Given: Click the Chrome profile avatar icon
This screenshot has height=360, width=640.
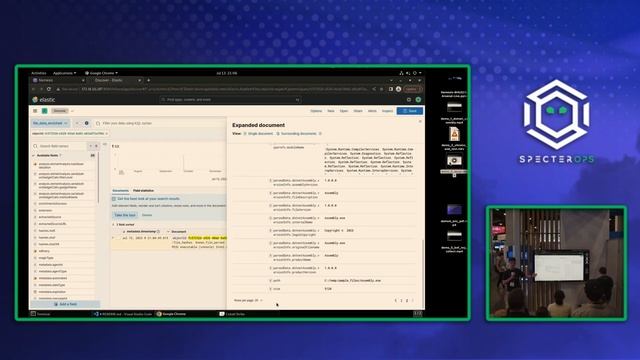Looking at the screenshot, I should click(x=398, y=89).
